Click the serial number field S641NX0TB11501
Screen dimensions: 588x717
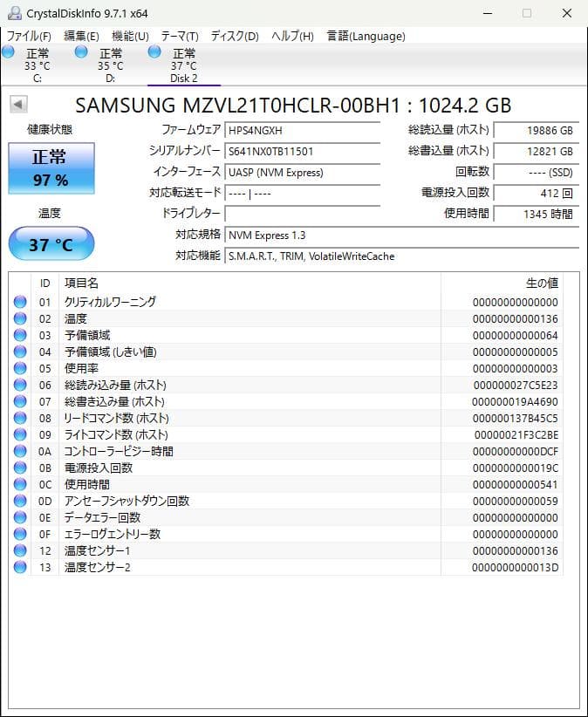pos(302,152)
